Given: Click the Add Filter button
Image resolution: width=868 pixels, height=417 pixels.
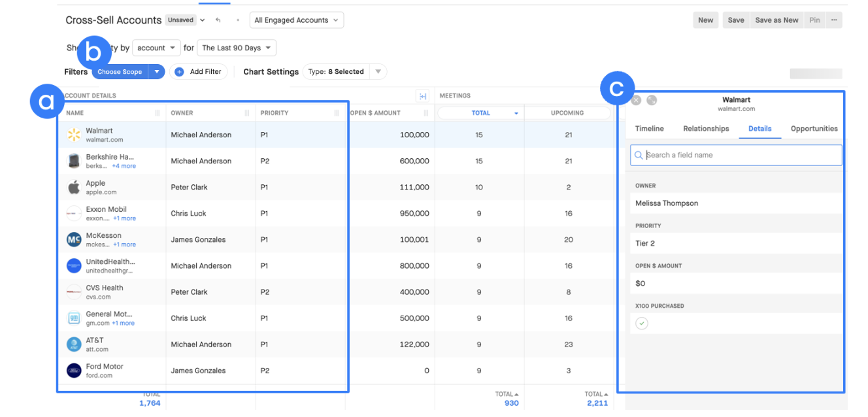Looking at the screenshot, I should (x=198, y=72).
